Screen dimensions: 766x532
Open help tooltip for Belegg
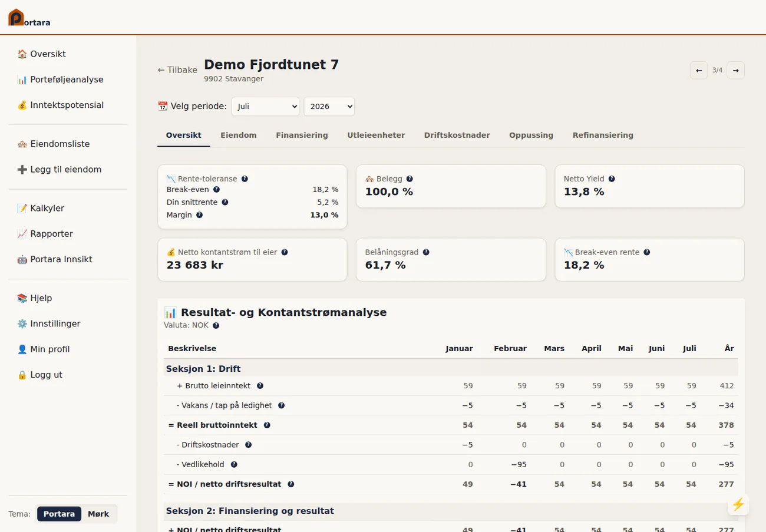pyautogui.click(x=410, y=179)
